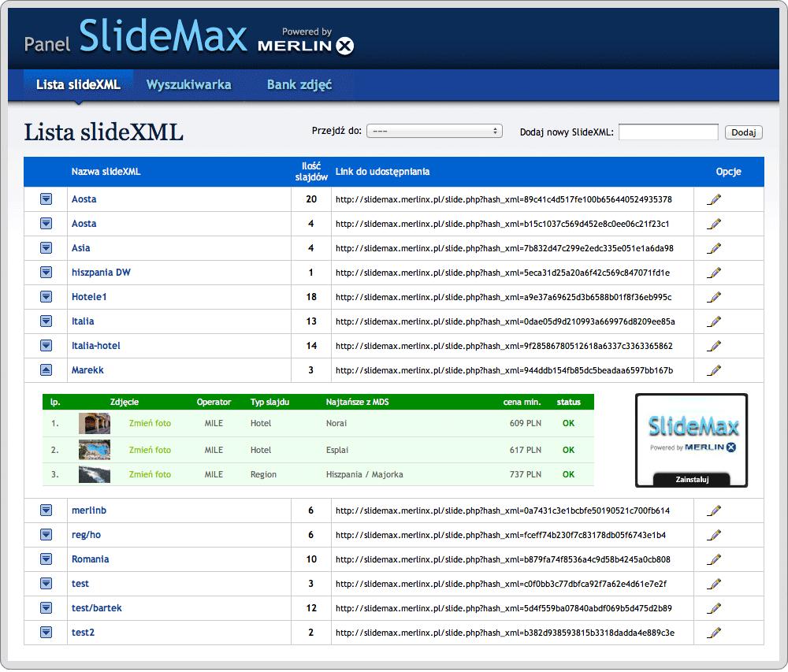
Task: Edit Romania slideXML via pencil icon
Action: (x=714, y=559)
